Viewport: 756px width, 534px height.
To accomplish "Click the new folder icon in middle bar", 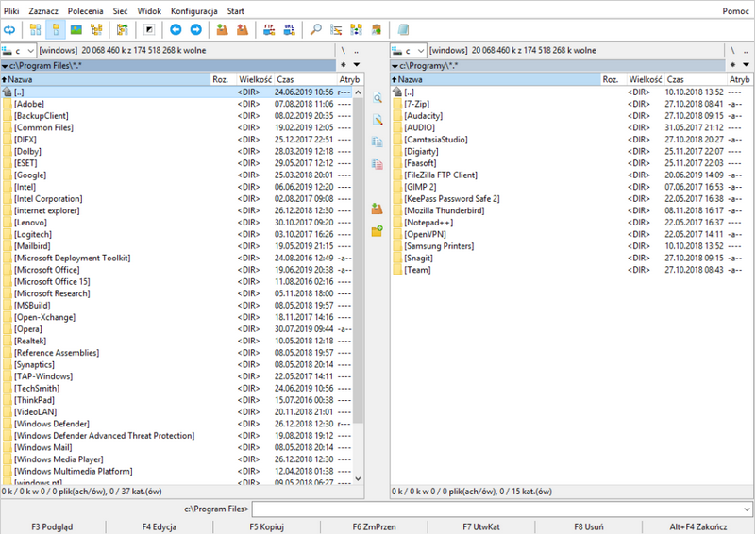I will pyautogui.click(x=377, y=231).
